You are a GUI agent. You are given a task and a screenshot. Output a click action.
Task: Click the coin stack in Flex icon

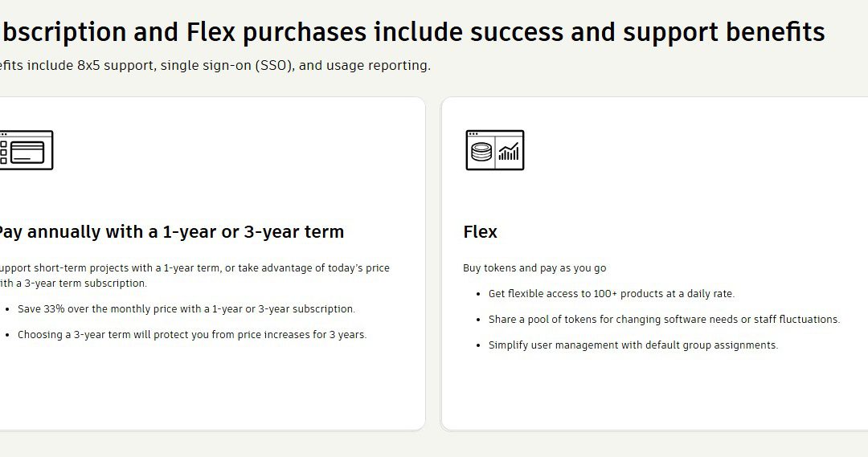[x=481, y=152]
